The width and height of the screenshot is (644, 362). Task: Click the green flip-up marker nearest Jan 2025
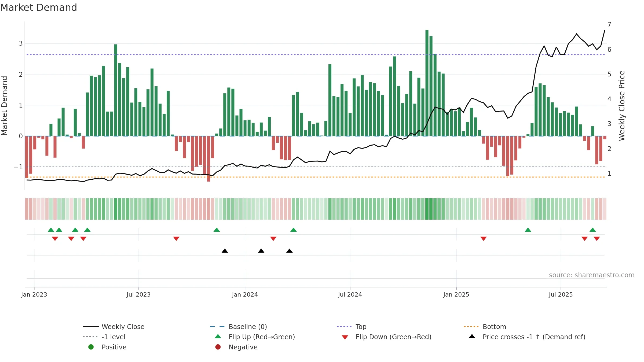pos(528,230)
